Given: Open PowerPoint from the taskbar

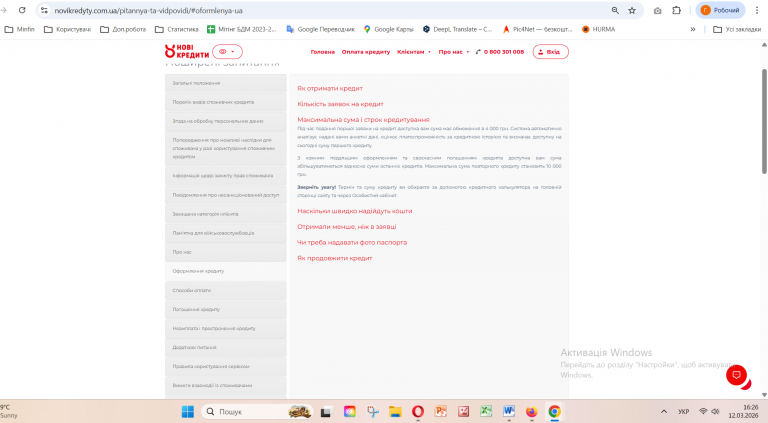Looking at the screenshot, I should click(x=441, y=412).
